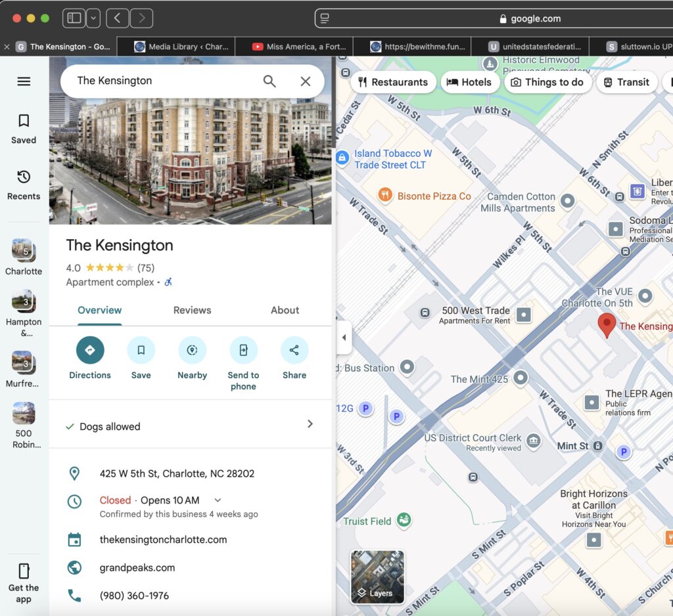Click the phone number (980) 360-1976
The image size is (673, 616).
pos(134,596)
